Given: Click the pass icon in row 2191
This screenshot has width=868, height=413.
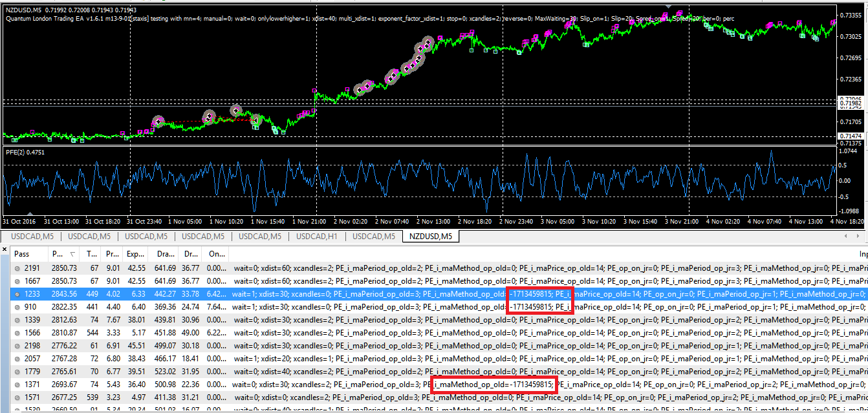Looking at the screenshot, I should click(17, 268).
